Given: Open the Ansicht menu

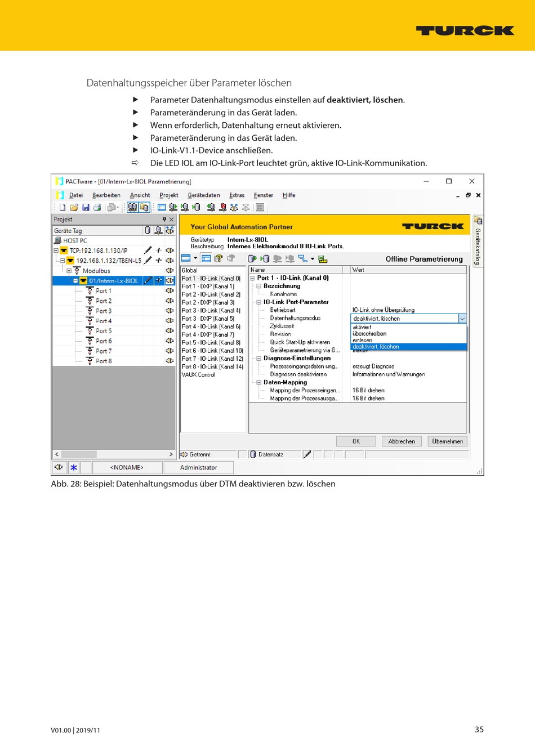Looking at the screenshot, I should [140, 195].
